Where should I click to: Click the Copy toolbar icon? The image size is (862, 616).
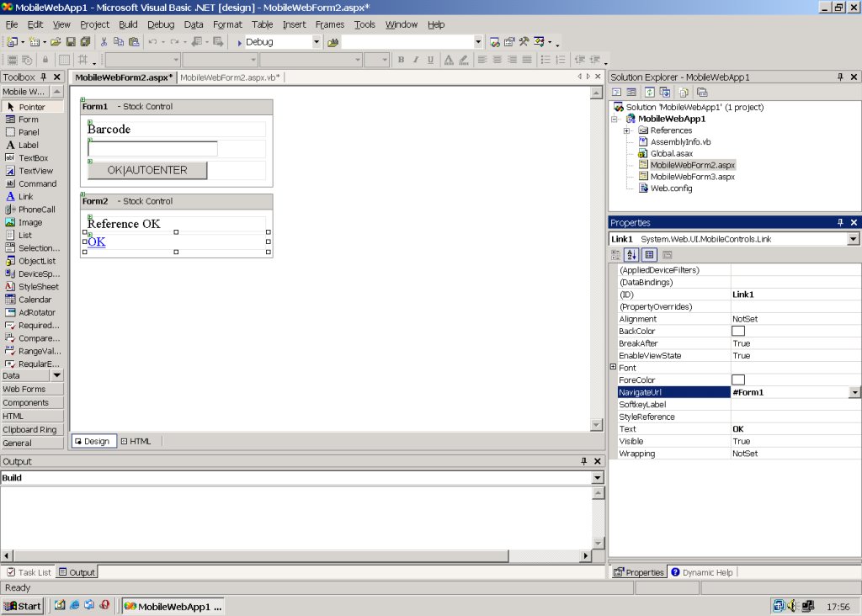pos(118,42)
